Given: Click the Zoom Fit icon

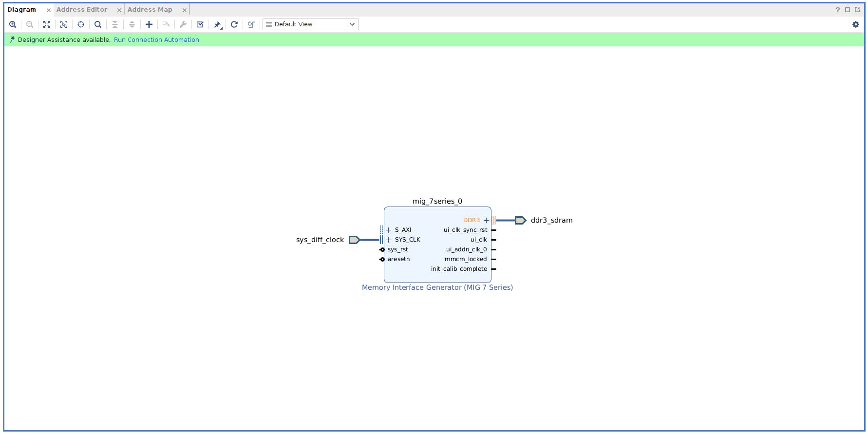Looking at the screenshot, I should pyautogui.click(x=47, y=24).
